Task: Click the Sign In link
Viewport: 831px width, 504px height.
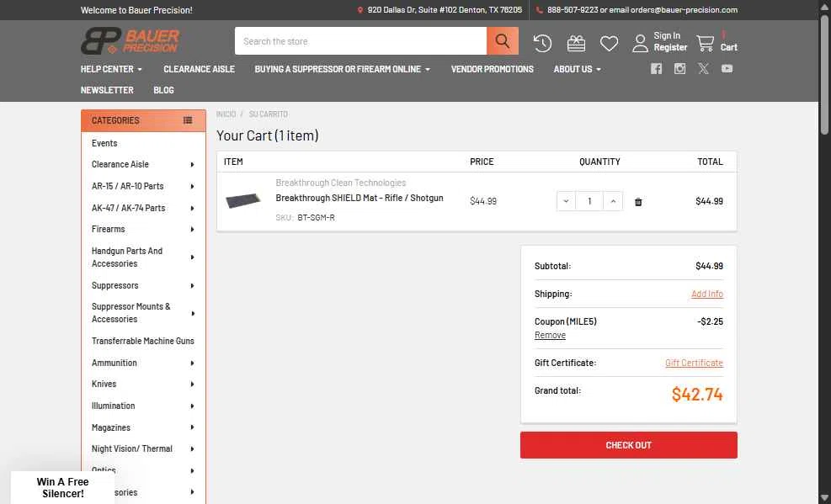Action: (x=667, y=35)
